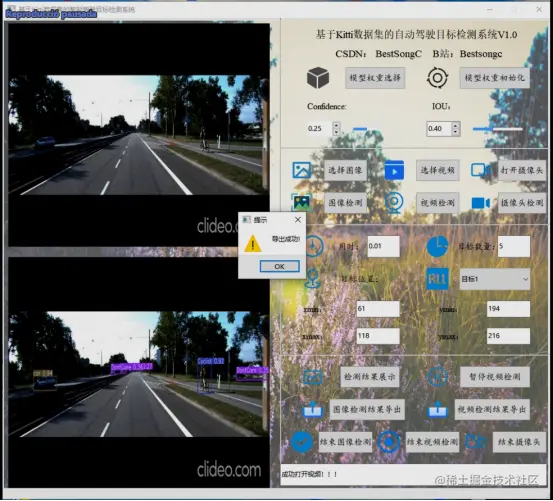Image resolution: width=553 pixels, height=501 pixels.
Task: Click the 成功打开视频 status message
Action: point(309,474)
